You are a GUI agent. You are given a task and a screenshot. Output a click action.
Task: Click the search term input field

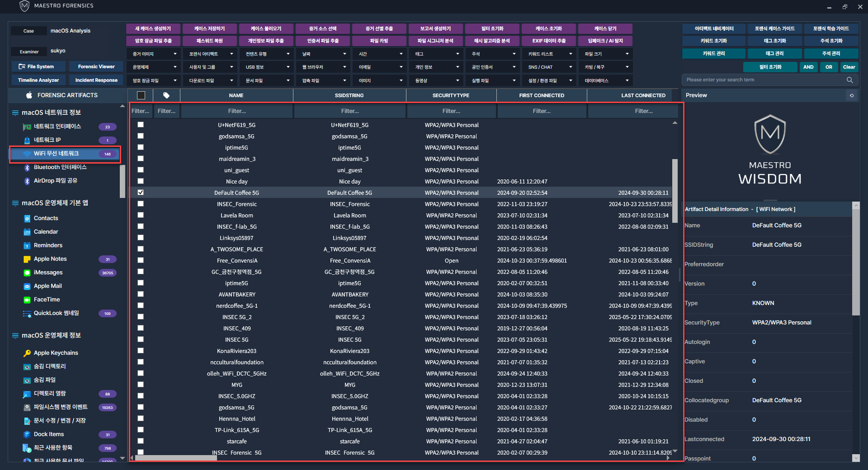(764, 80)
